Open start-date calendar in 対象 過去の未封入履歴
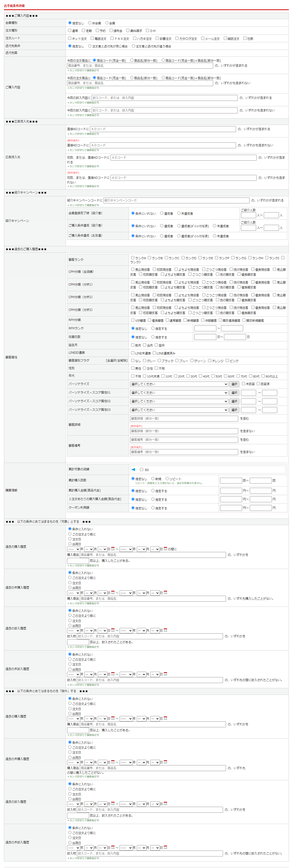293x868 pixels. (113, 674)
